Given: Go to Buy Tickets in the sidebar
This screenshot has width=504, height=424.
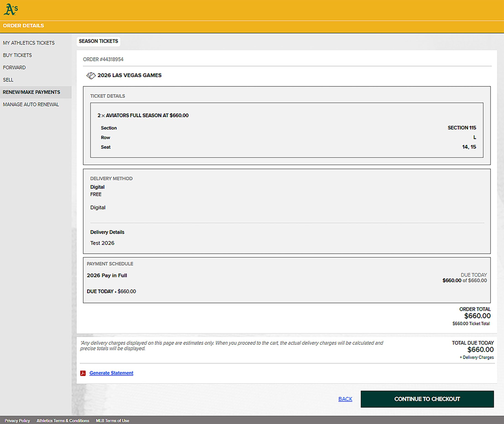Looking at the screenshot, I should (17, 55).
